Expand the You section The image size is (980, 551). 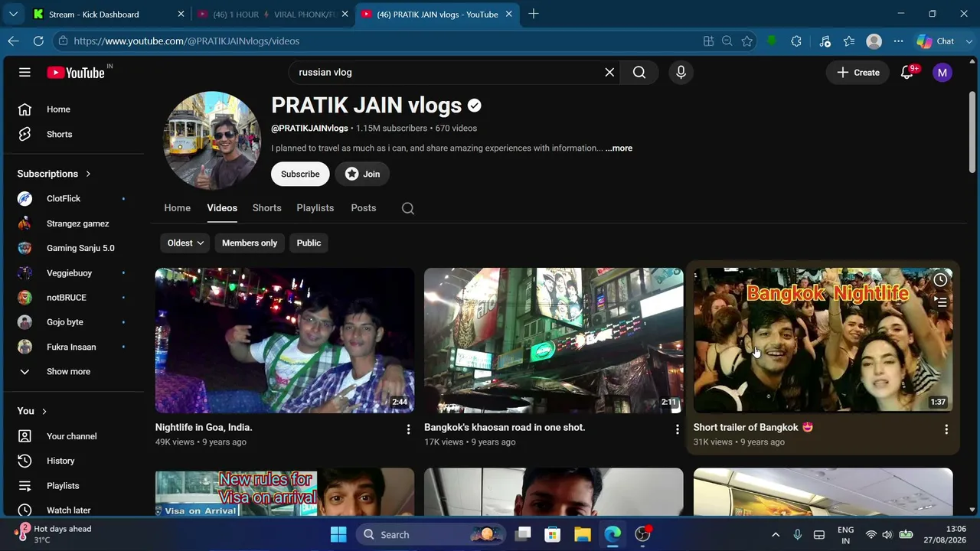click(x=33, y=411)
